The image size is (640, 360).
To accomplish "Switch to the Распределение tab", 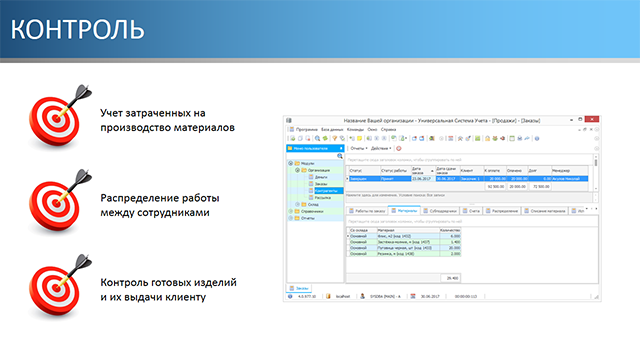I will [x=502, y=211].
